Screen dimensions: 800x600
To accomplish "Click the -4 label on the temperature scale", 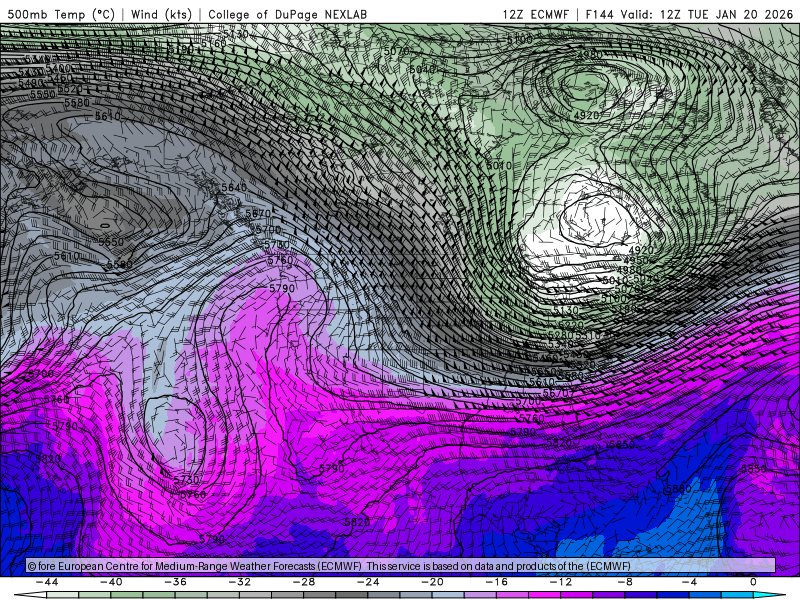I will tap(689, 582).
